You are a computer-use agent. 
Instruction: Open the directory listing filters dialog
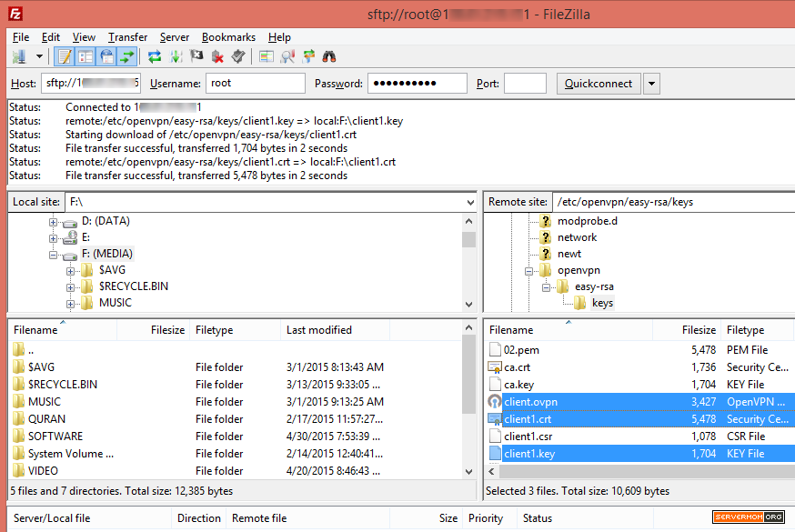pyautogui.click(x=267, y=56)
